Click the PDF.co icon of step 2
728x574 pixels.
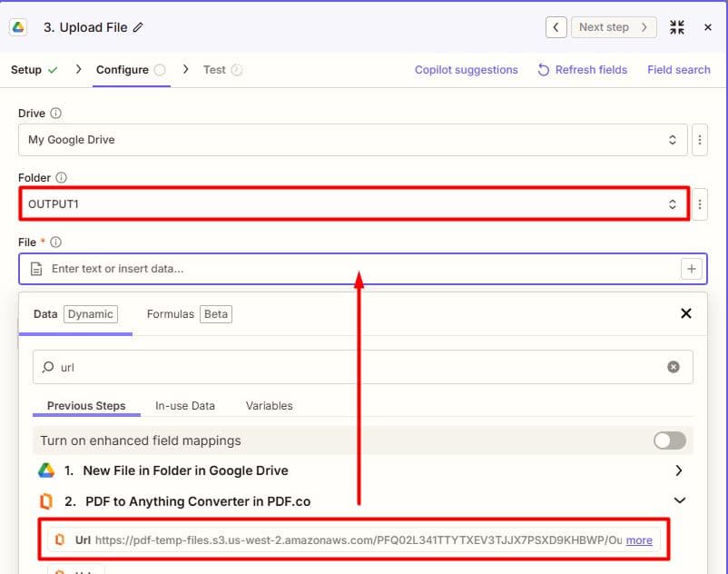[46, 501]
